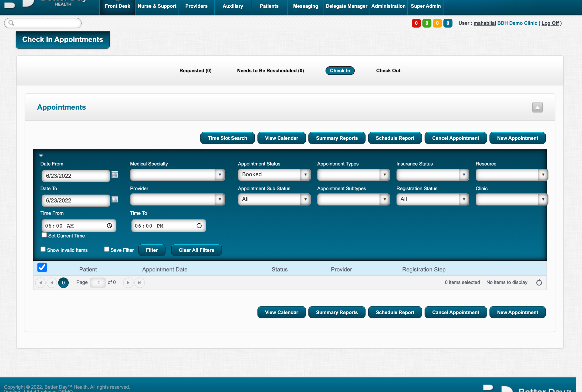This screenshot has width=582, height=392.
Task: Go to the last page of the grid
Action: coord(139,283)
